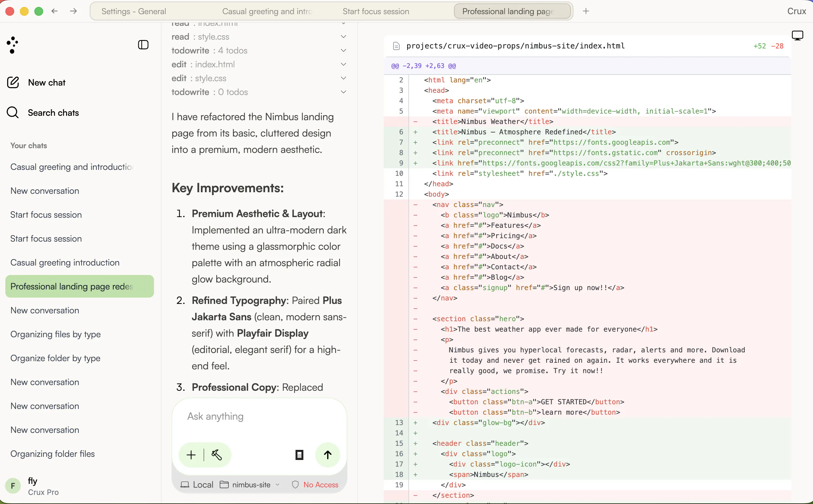
Task: Open new tab with plus icon
Action: pos(586,11)
